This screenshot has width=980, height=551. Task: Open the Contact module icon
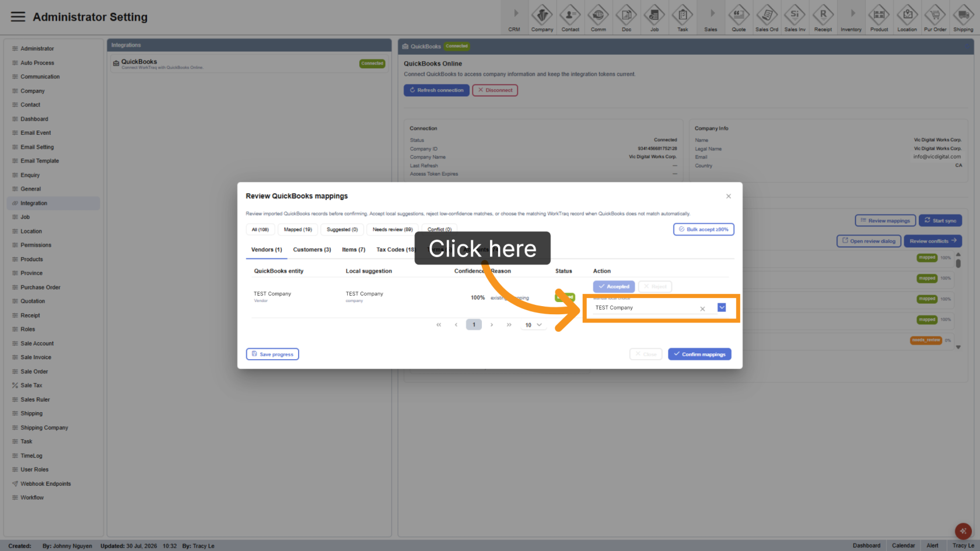pos(570,17)
